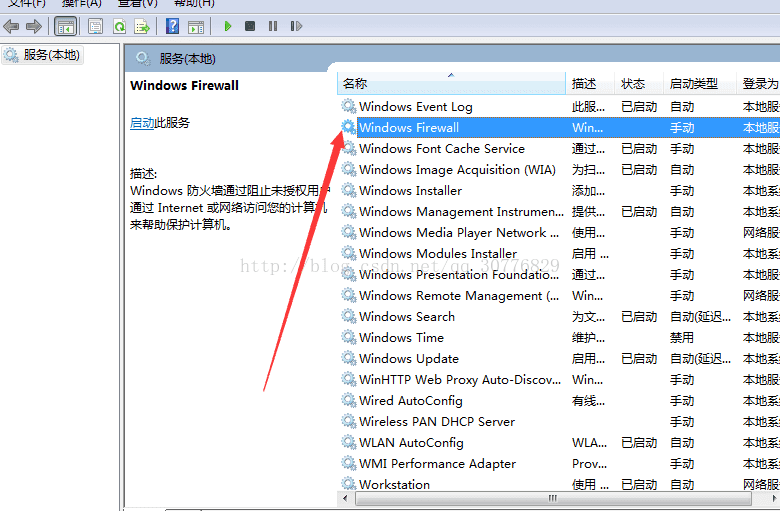Click gear icon of Windows Modules Installer

click(x=349, y=253)
